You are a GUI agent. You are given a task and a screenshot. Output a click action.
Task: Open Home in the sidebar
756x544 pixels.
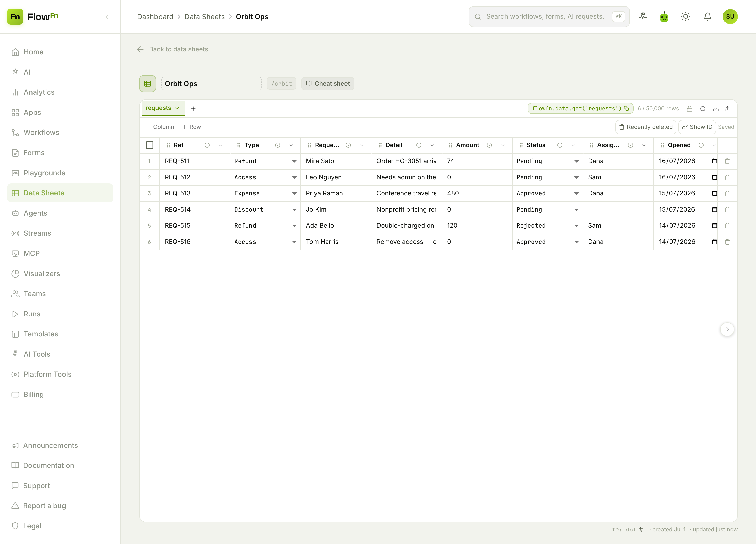coord(60,52)
